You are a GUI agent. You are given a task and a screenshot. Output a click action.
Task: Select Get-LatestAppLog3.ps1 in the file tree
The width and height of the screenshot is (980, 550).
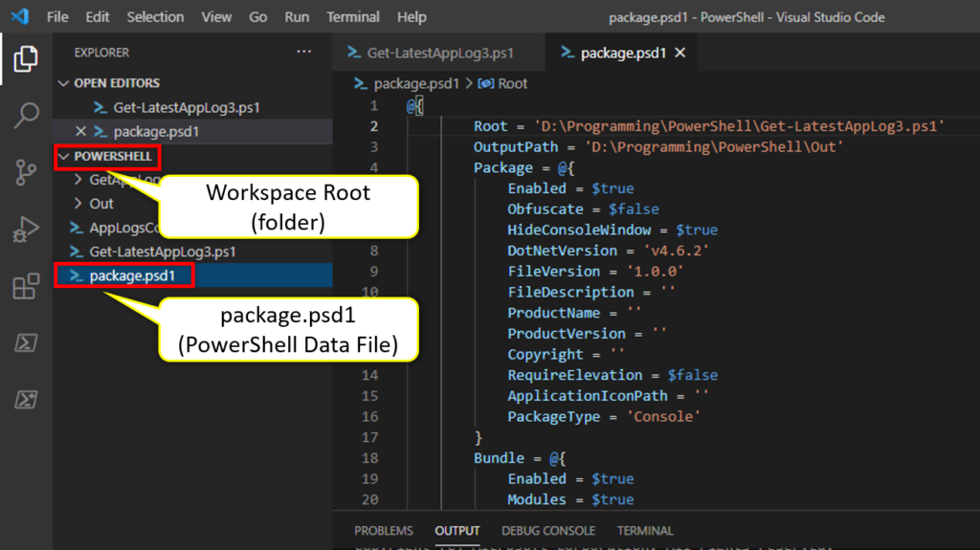[x=162, y=252]
